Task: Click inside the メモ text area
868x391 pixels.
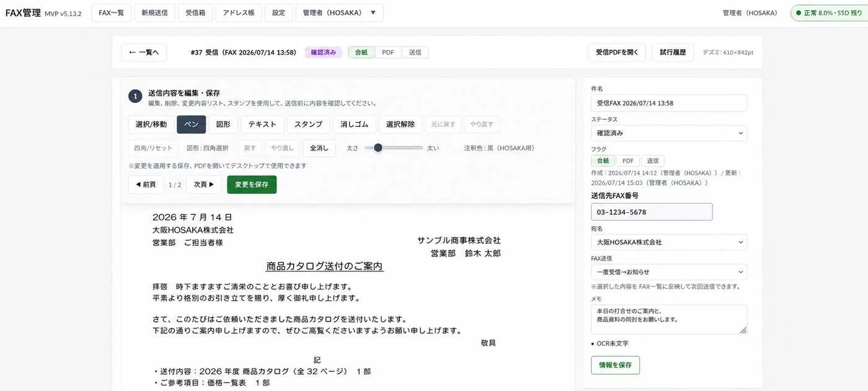Action: 669,319
